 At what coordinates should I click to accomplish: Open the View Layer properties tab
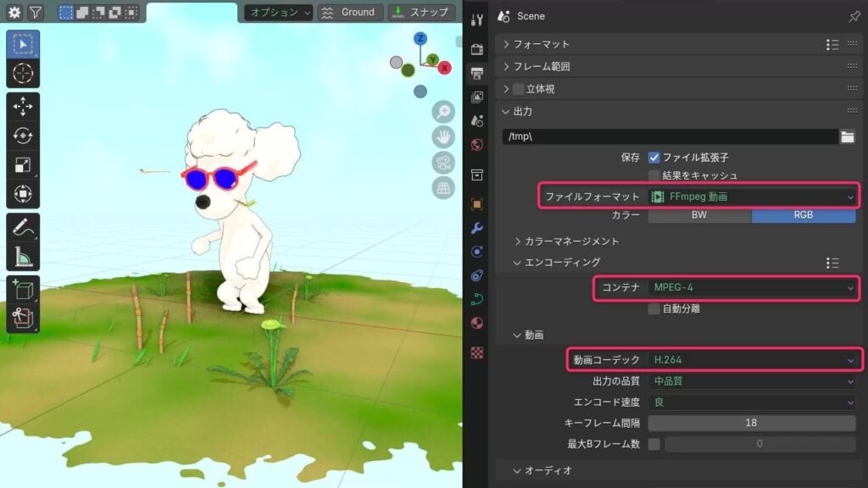[476, 97]
